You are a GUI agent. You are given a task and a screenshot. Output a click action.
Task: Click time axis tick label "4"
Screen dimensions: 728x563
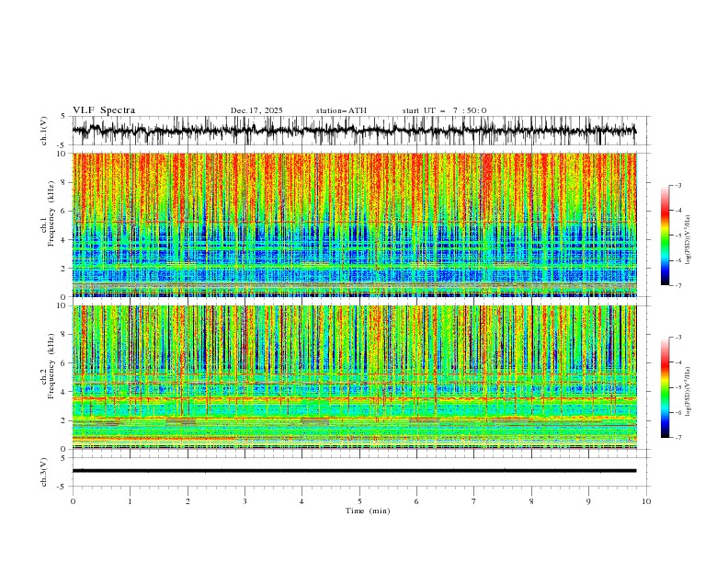coord(301,501)
